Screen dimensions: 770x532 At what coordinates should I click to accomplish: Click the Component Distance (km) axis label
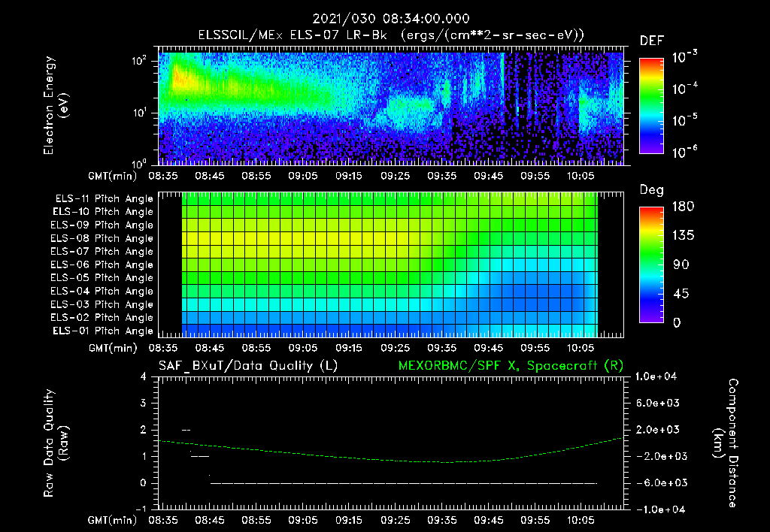(x=726, y=443)
